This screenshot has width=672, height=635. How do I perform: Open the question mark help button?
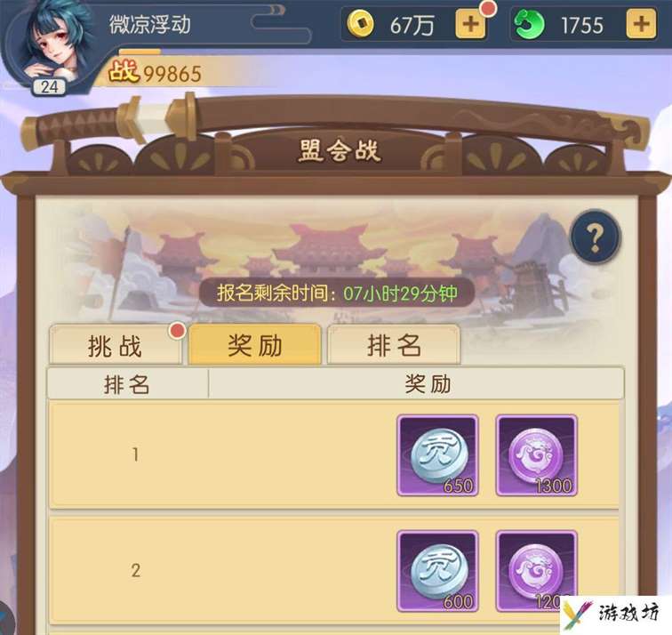(596, 237)
